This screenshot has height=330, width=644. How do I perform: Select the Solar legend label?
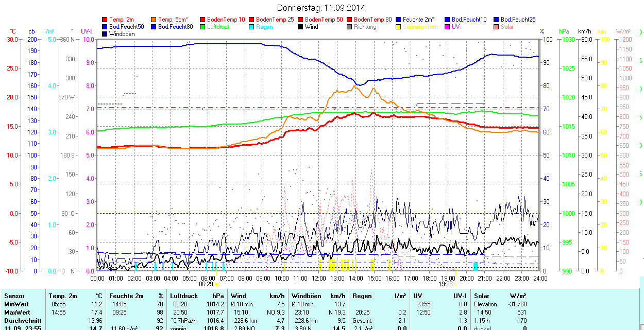507,27
